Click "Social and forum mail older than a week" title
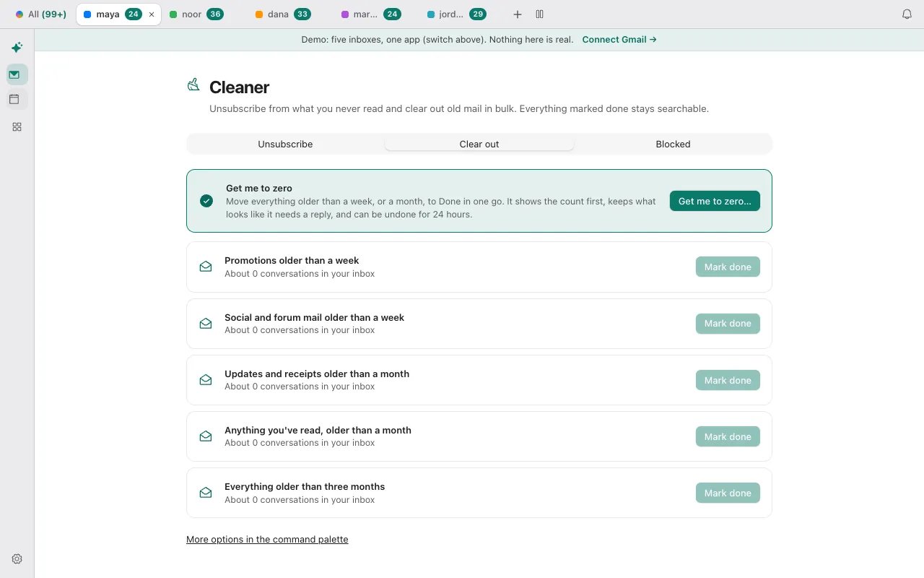Viewport: 924px width, 578px height. tap(314, 317)
